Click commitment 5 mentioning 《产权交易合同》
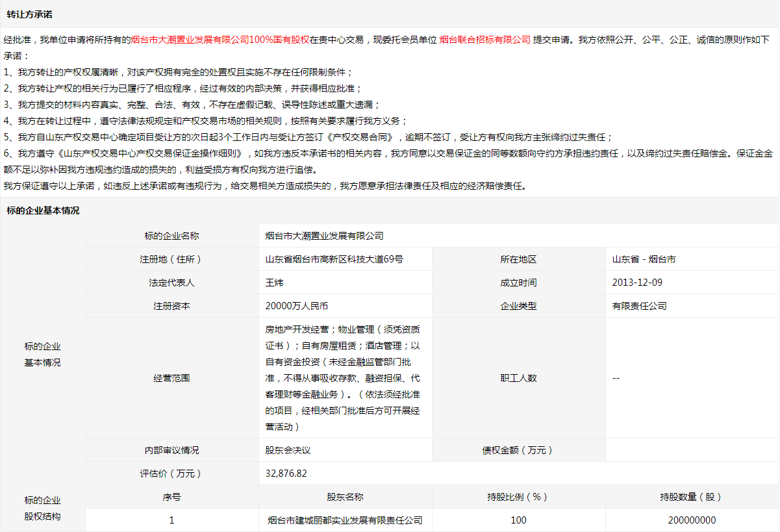Screen dimensions: 780x532 (308, 137)
